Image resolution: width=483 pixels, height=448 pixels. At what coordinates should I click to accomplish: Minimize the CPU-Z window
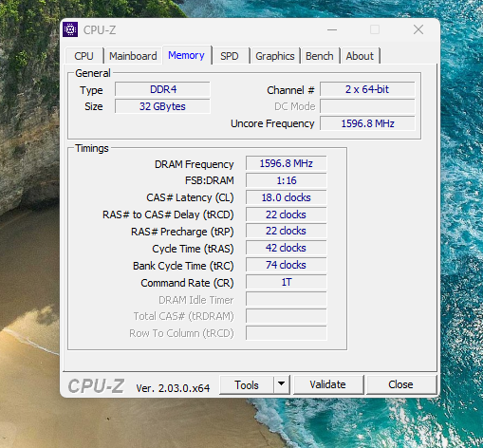[332, 30]
